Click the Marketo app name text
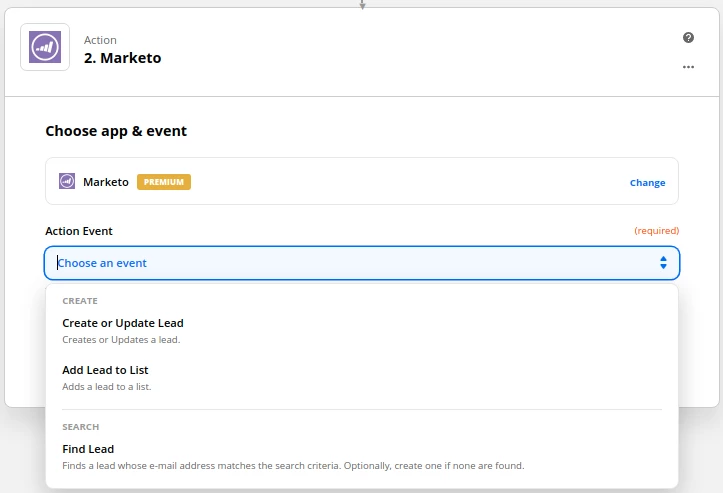This screenshot has width=723, height=493. pyautogui.click(x=106, y=182)
